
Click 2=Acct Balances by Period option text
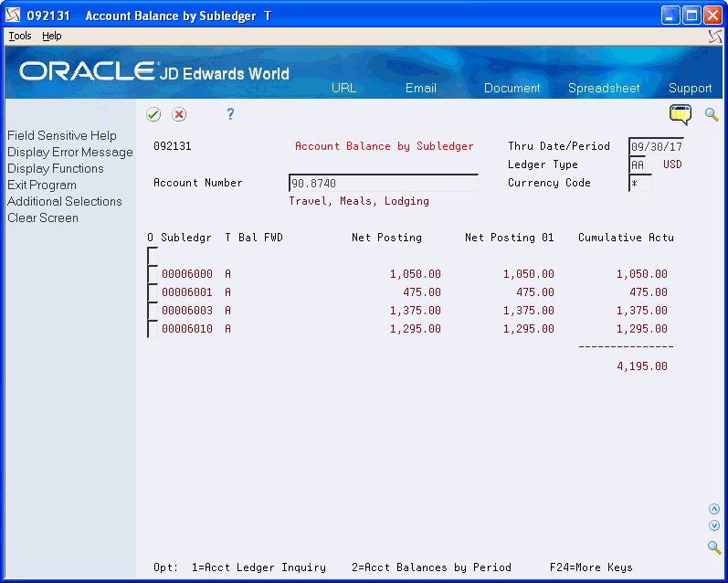click(x=431, y=567)
